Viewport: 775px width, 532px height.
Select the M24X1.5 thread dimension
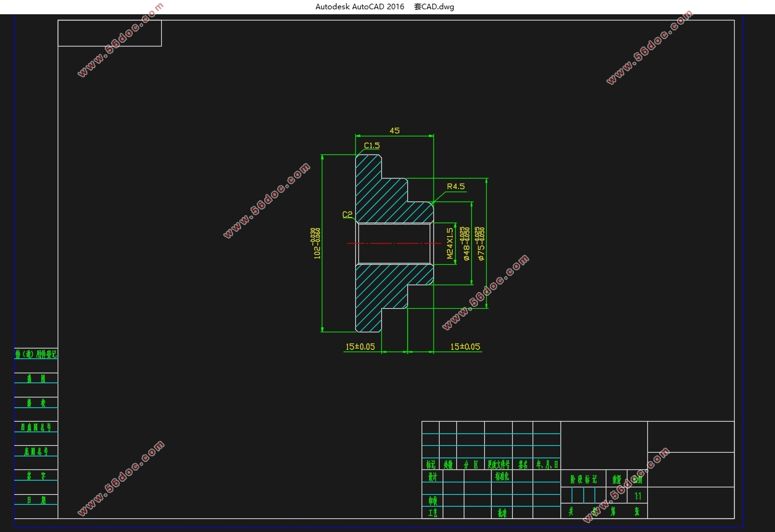450,244
